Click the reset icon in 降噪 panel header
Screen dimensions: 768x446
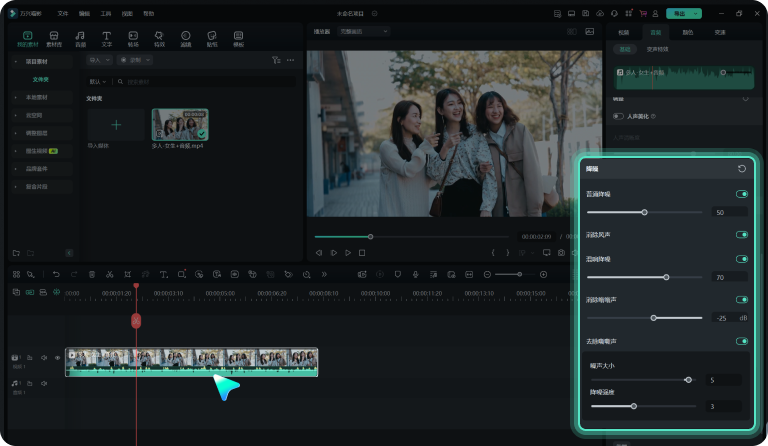tap(741, 169)
